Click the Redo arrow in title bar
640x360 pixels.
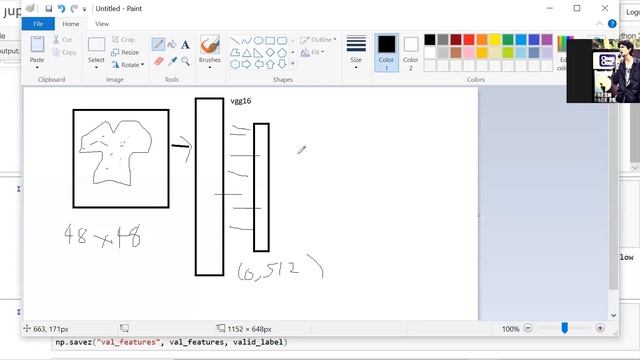(x=74, y=9)
